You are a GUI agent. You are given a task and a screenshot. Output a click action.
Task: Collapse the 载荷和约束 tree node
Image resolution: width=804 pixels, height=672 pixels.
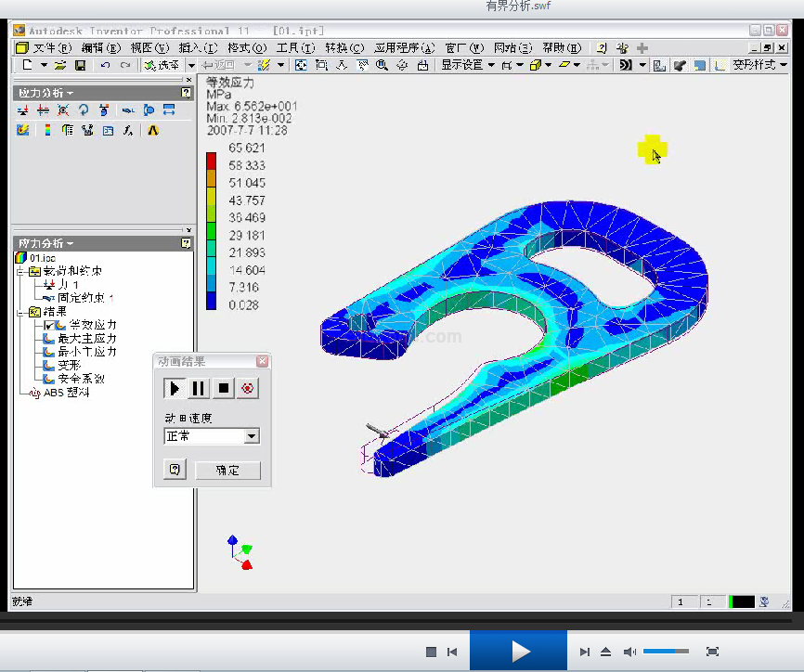[19, 272]
